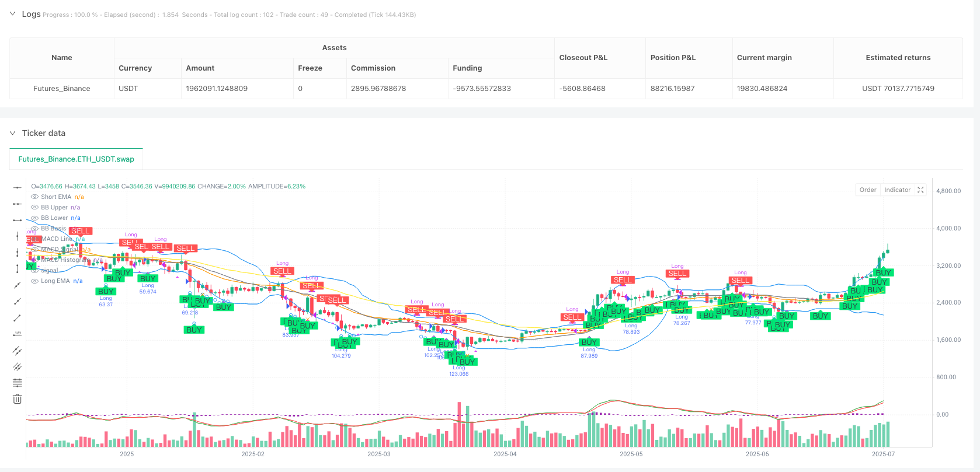Pick the parallel straight lines drawing tool
This screenshot has width=980, height=472.
(18, 351)
